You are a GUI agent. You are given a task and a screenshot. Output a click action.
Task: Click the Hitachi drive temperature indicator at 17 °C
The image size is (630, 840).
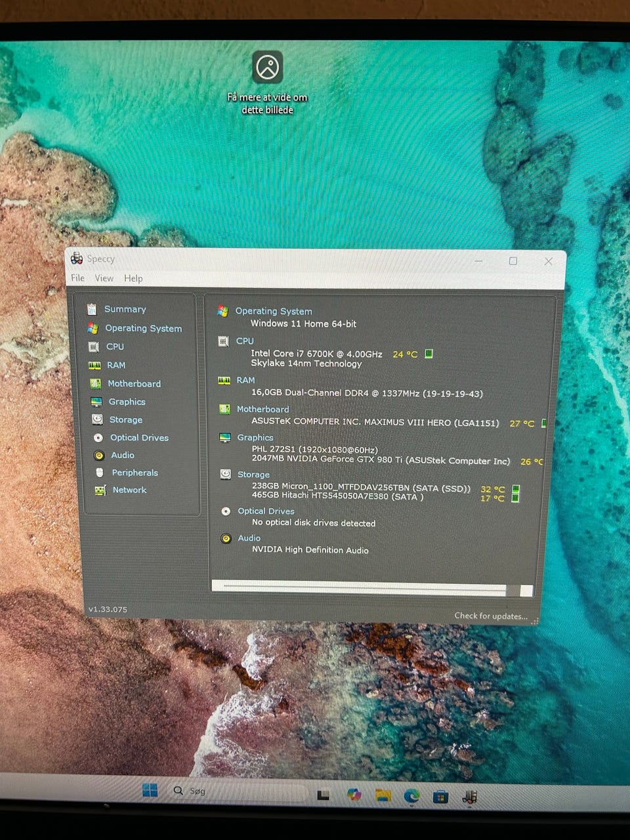click(515, 498)
